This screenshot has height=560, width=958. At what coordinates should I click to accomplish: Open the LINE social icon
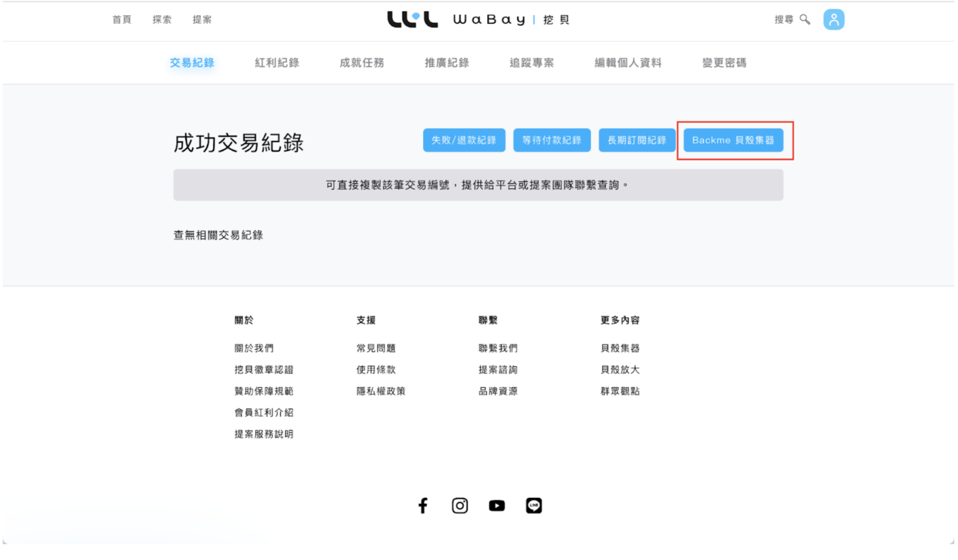tap(534, 505)
